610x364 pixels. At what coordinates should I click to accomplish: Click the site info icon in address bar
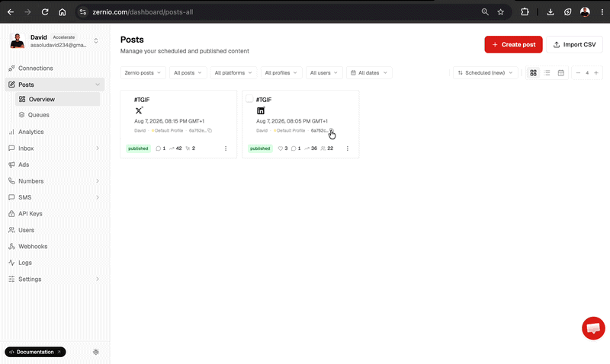coord(83,12)
